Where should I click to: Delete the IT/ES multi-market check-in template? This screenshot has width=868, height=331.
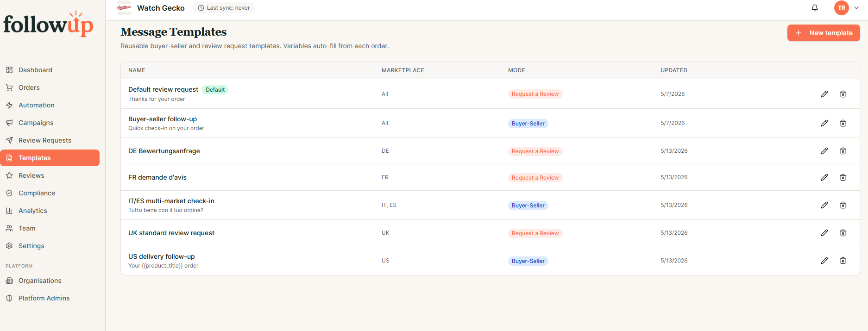pos(843,205)
